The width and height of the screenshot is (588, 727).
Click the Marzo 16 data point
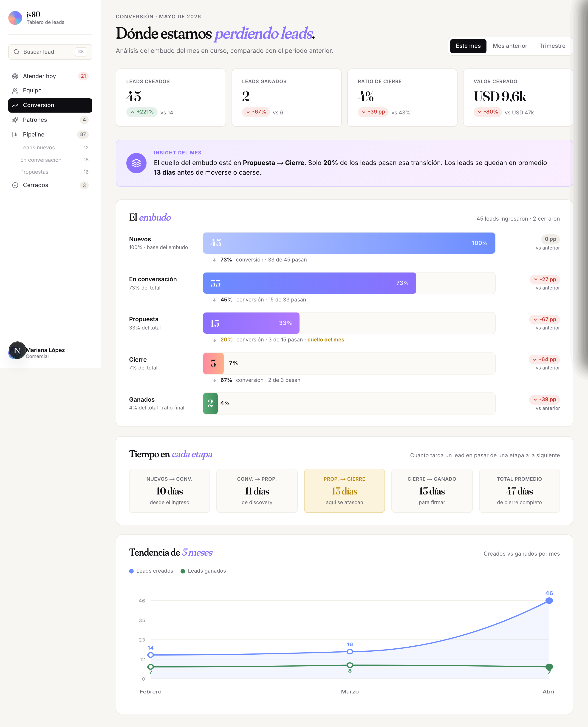pyautogui.click(x=350, y=652)
